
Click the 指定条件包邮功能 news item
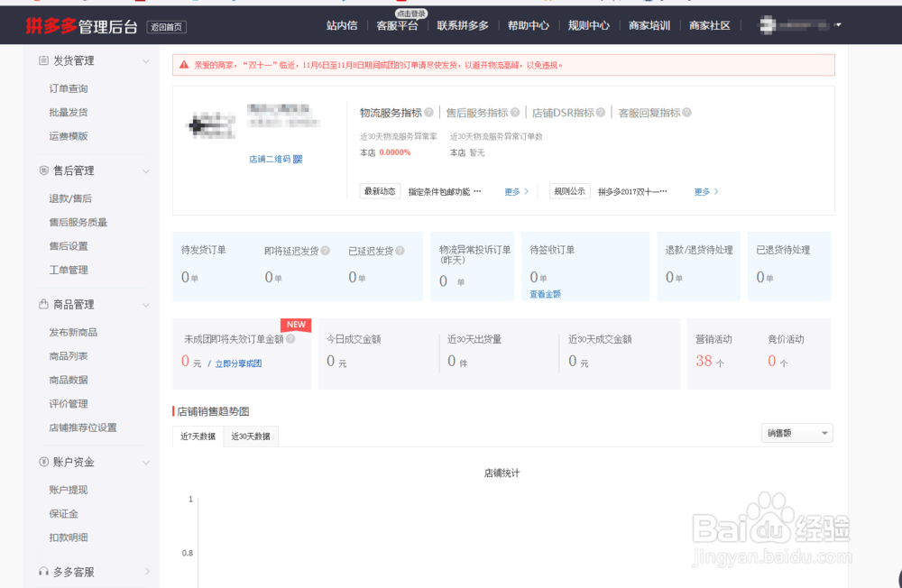(x=444, y=191)
